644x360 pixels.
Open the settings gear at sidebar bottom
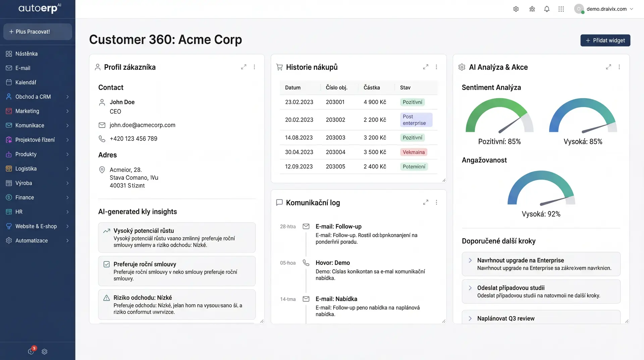pos(45,352)
